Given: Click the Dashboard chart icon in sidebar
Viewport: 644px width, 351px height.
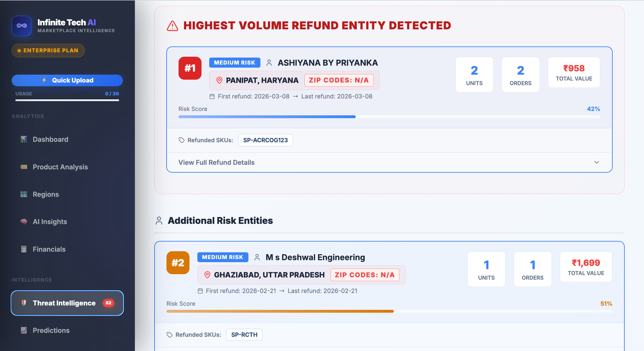Looking at the screenshot, I should coord(24,140).
